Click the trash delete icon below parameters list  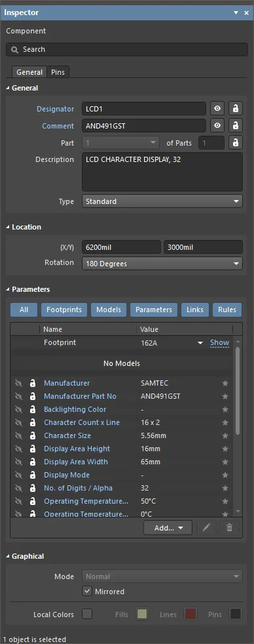pos(229,528)
